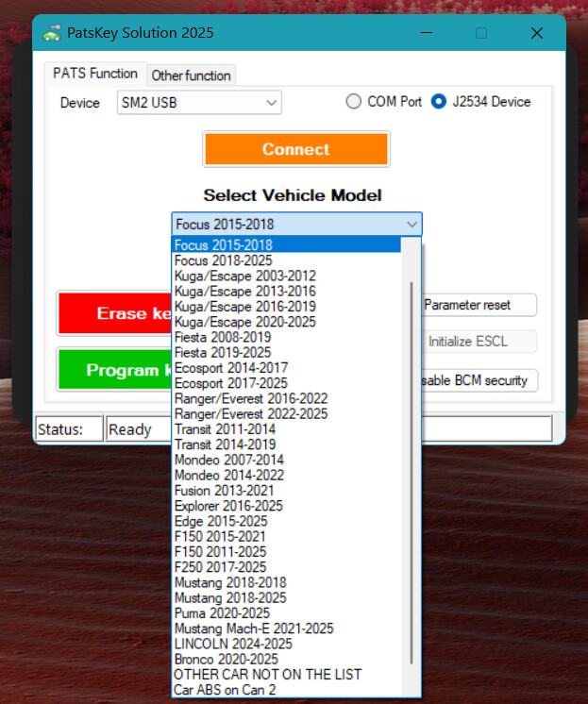Switch to the PATS Function tab
The width and height of the screenshot is (588, 704).
coord(95,74)
